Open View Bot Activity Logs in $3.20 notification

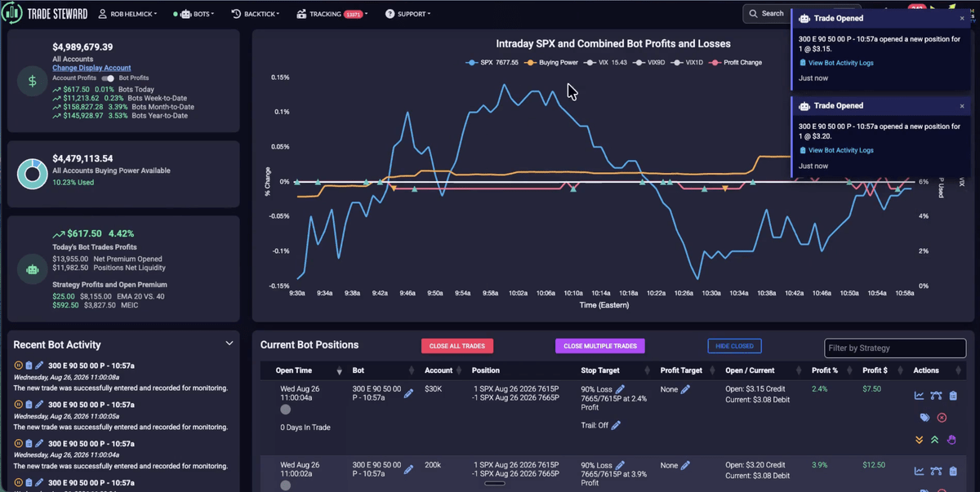pos(835,150)
